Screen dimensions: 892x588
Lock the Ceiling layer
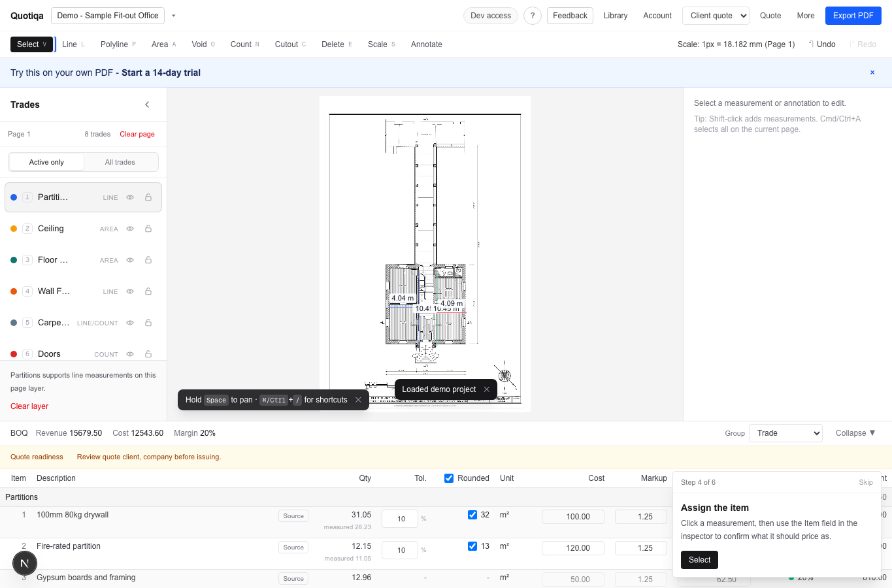click(148, 229)
